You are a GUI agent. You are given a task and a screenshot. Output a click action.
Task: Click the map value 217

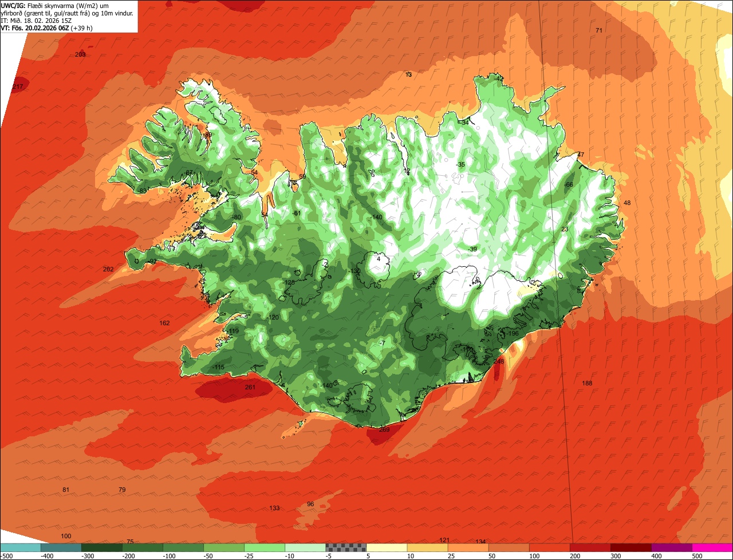click(18, 87)
